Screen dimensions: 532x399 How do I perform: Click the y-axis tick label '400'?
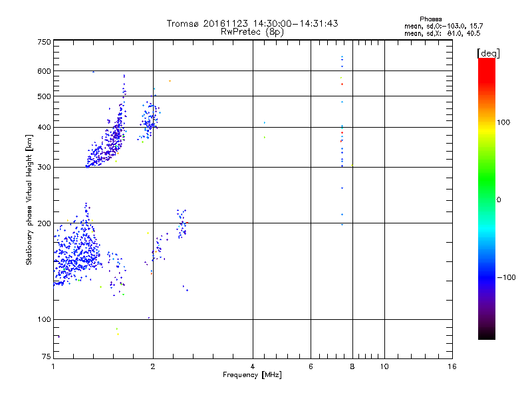tap(44, 127)
